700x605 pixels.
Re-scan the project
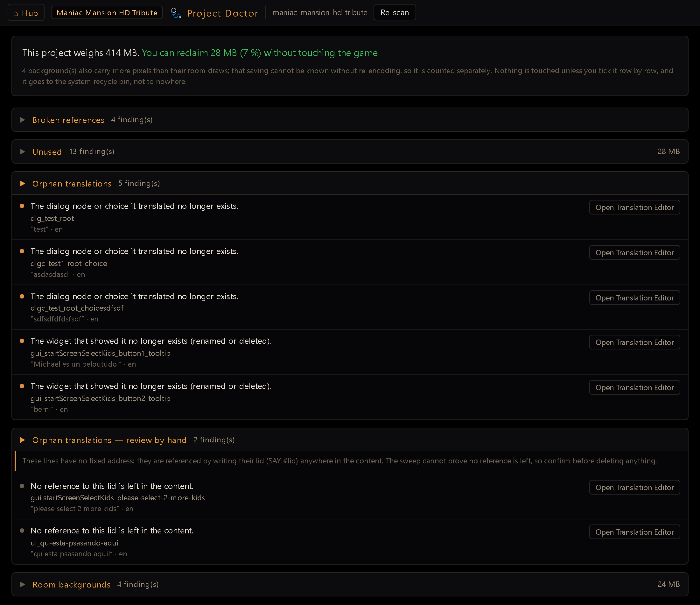[395, 13]
